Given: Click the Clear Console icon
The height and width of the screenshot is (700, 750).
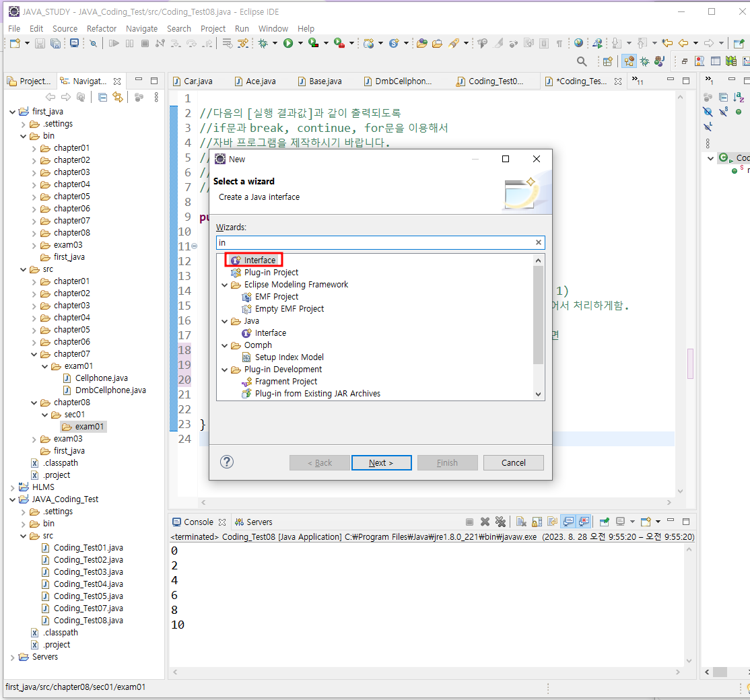Looking at the screenshot, I should point(521,522).
